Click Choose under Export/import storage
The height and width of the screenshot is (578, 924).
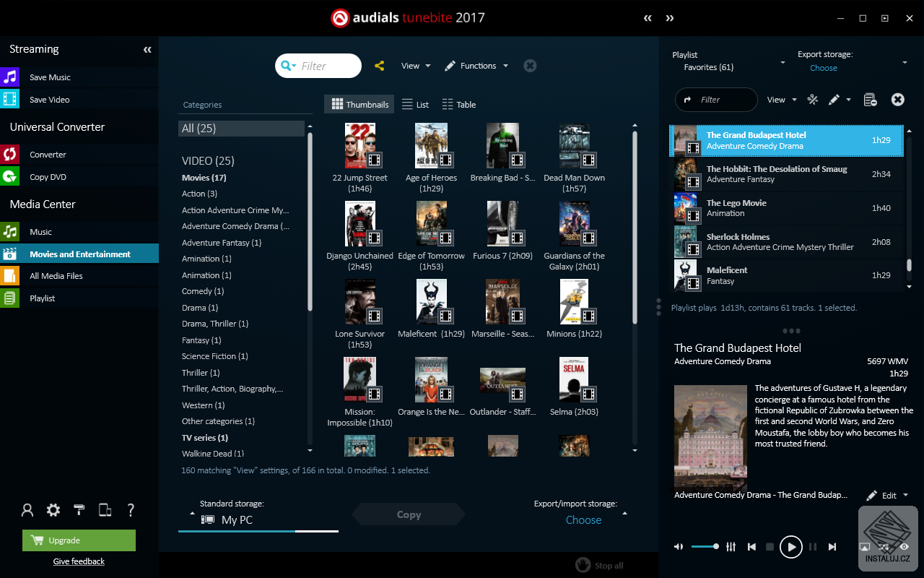pyautogui.click(x=583, y=520)
